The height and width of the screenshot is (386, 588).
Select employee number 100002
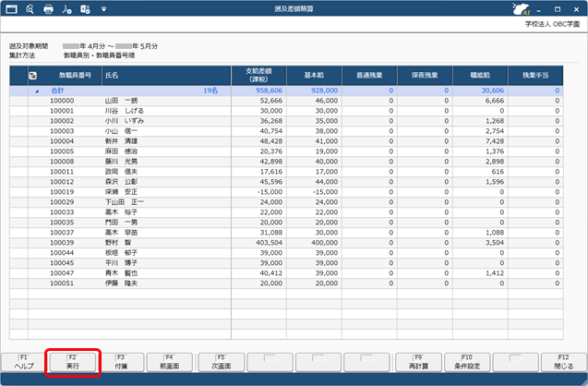pyautogui.click(x=62, y=121)
